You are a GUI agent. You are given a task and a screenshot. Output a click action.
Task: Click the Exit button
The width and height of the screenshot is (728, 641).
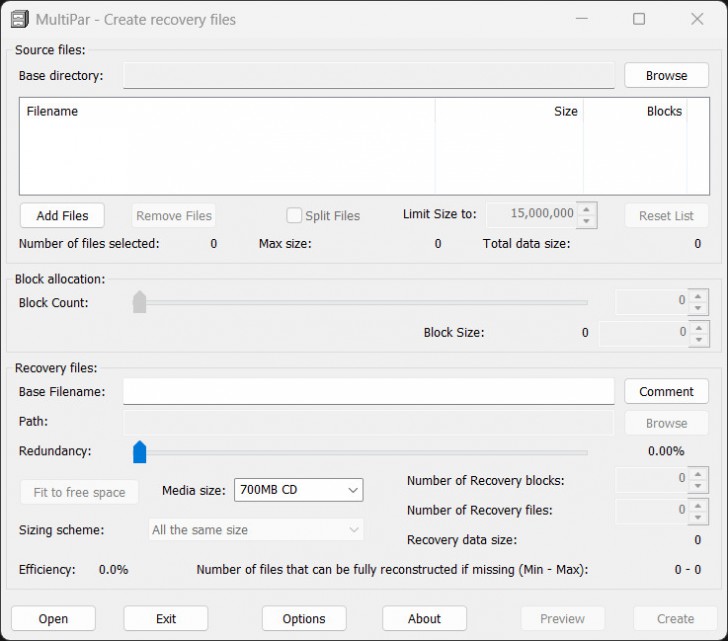(166, 618)
